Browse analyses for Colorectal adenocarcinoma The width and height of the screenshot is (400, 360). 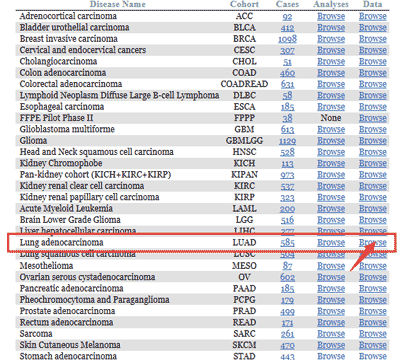click(331, 84)
